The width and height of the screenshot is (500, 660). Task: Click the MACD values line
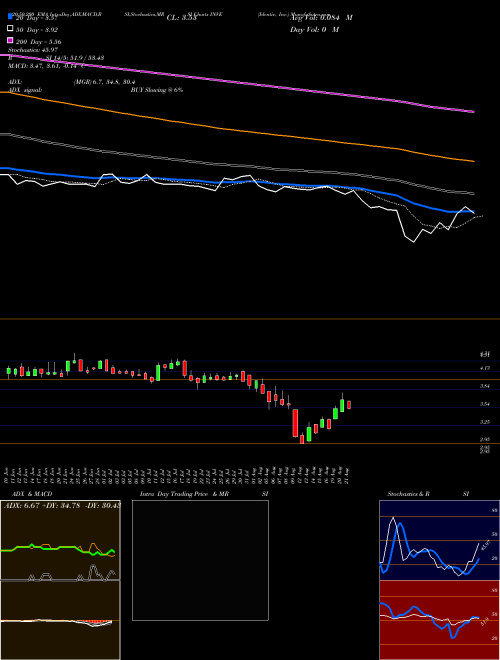click(46, 66)
